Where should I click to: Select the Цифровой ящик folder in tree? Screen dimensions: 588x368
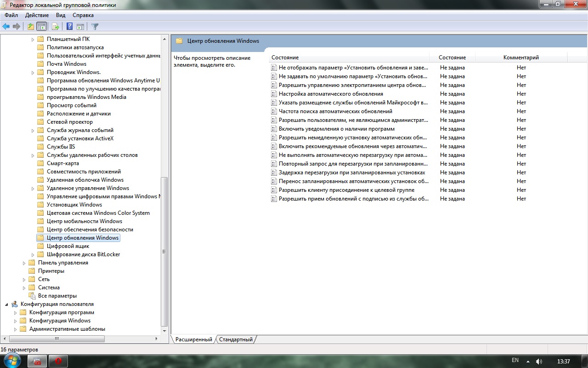pos(68,246)
